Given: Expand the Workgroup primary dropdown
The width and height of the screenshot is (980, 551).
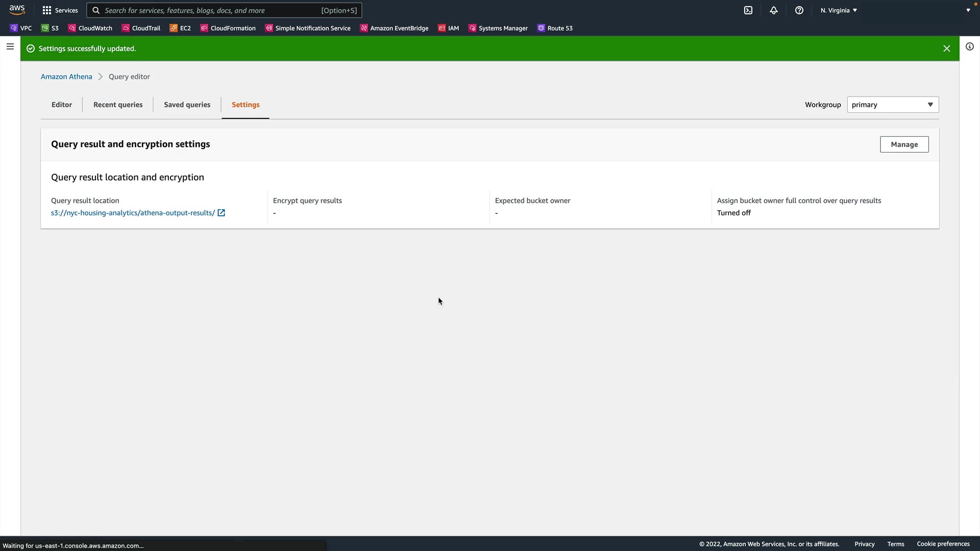Looking at the screenshot, I should point(893,105).
